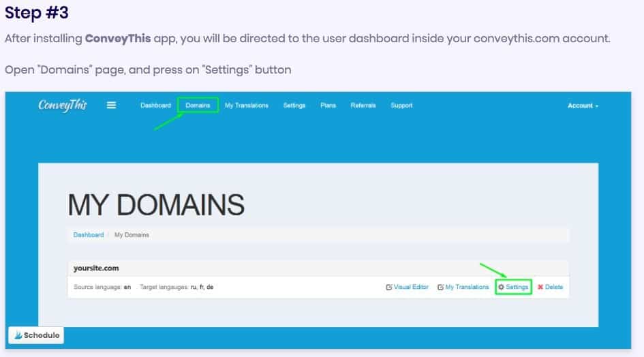This screenshot has height=357, width=644.
Task: Open the Referrals nav item
Action: pyautogui.click(x=363, y=106)
